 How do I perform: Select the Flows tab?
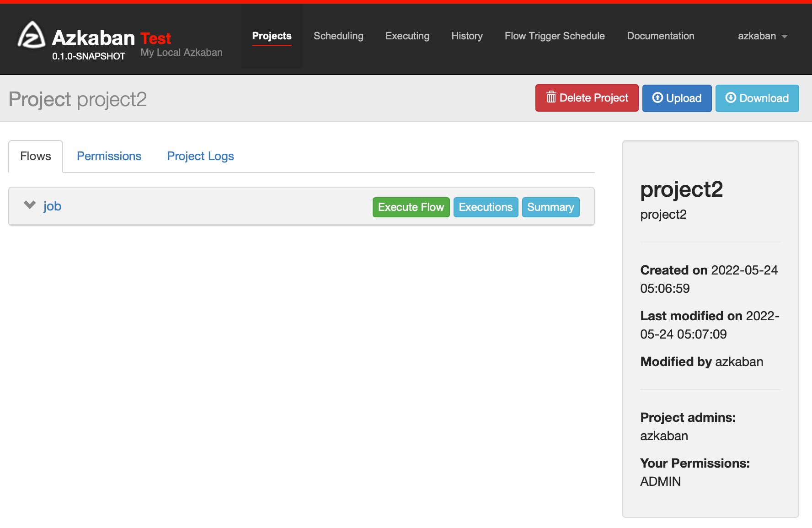click(x=36, y=156)
